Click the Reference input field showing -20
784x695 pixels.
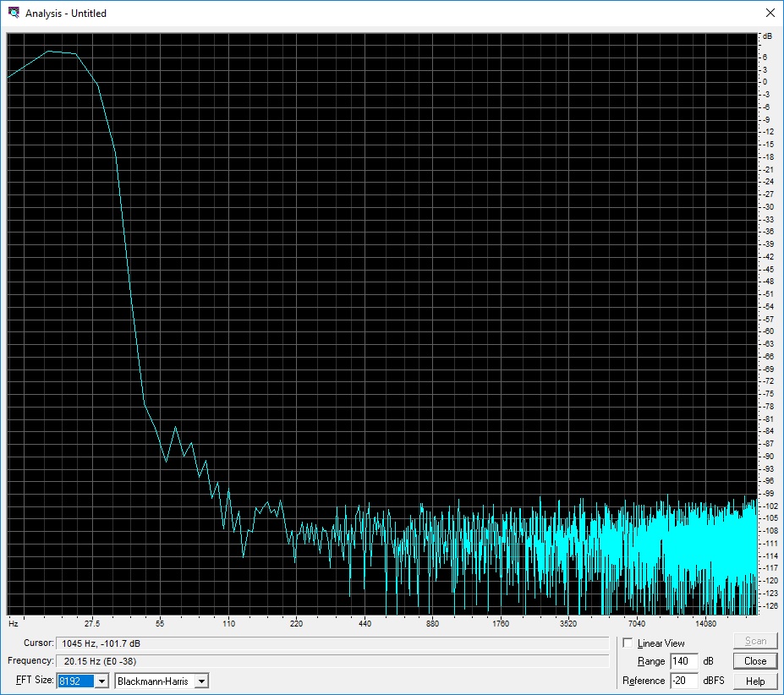click(684, 681)
